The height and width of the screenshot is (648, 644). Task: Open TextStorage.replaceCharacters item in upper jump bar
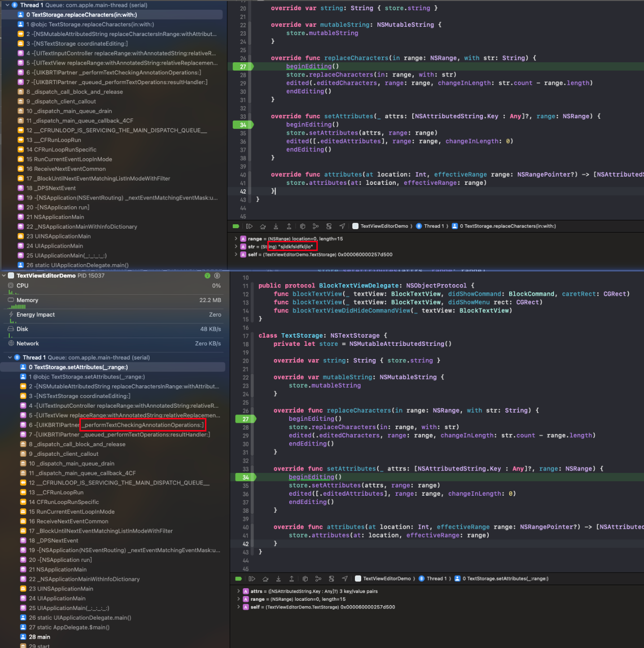pyautogui.click(x=505, y=226)
